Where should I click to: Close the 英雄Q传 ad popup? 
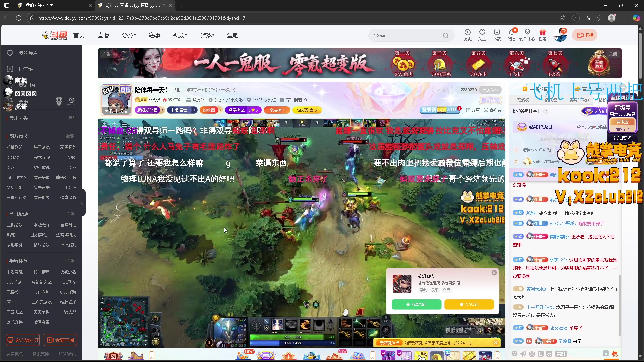tap(494, 273)
